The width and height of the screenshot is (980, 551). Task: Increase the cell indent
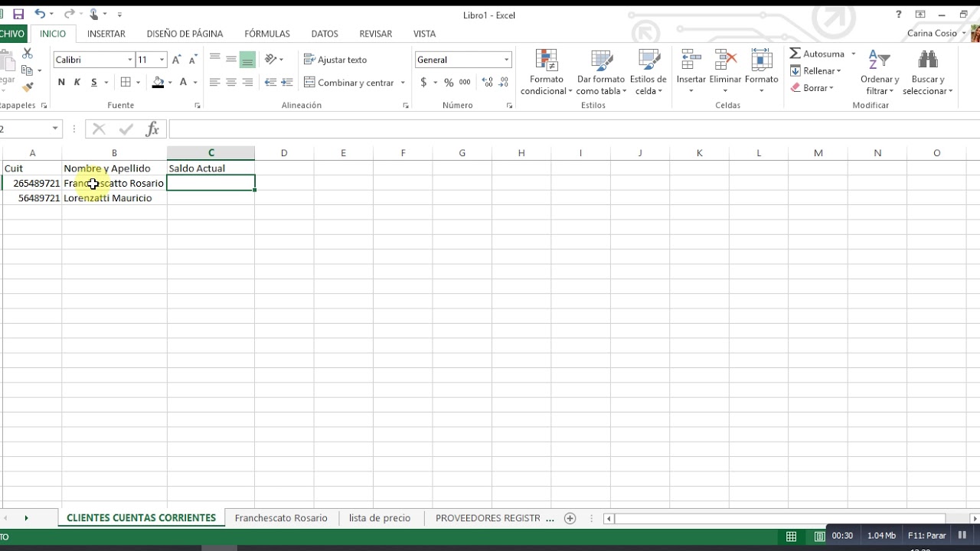pyautogui.click(x=287, y=83)
